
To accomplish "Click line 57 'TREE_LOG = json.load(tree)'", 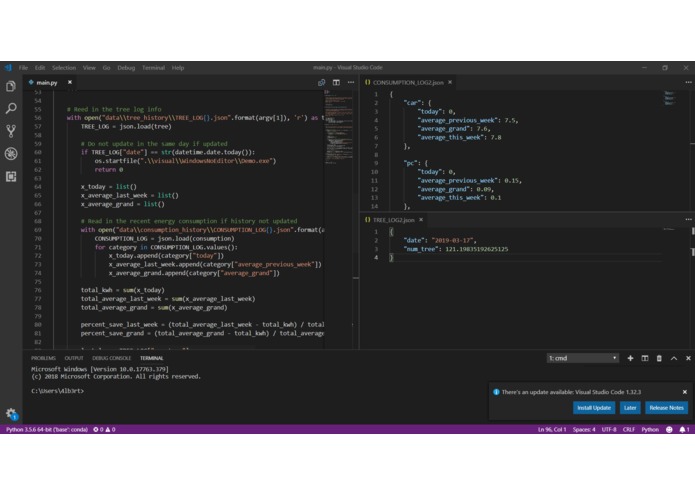I will (x=126, y=126).
